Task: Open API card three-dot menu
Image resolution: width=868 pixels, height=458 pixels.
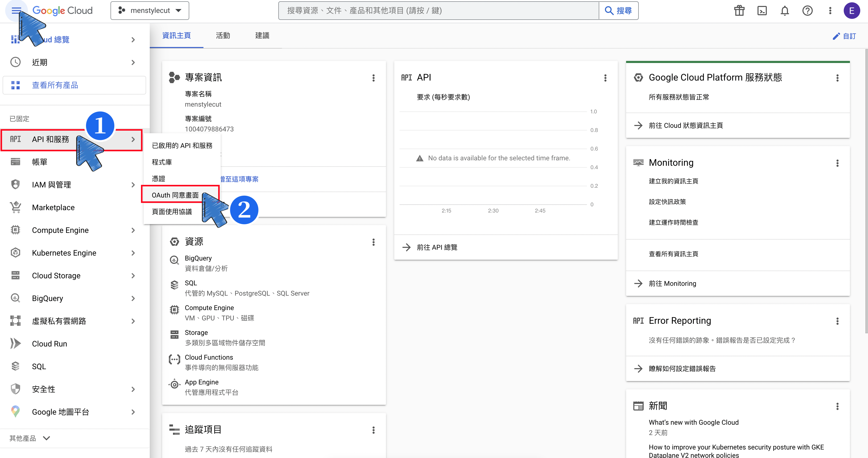Action: [x=605, y=78]
